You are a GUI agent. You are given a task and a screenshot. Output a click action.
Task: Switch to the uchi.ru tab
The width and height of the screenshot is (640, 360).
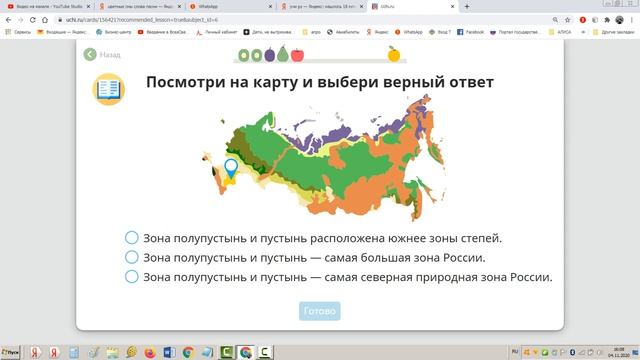(x=412, y=7)
